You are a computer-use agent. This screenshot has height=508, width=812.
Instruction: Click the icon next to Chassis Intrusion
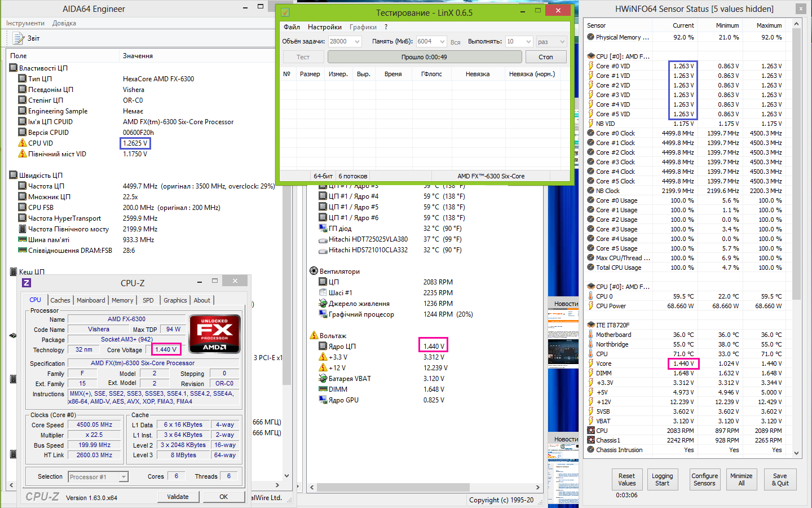590,450
